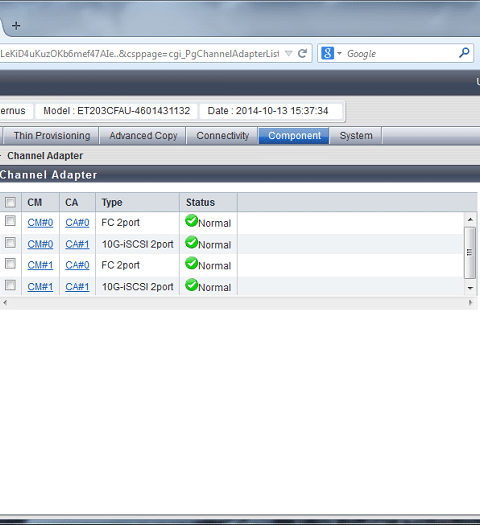480x525 pixels.
Task: Click the Channel Adapter breadcrumb label
Action: (45, 156)
